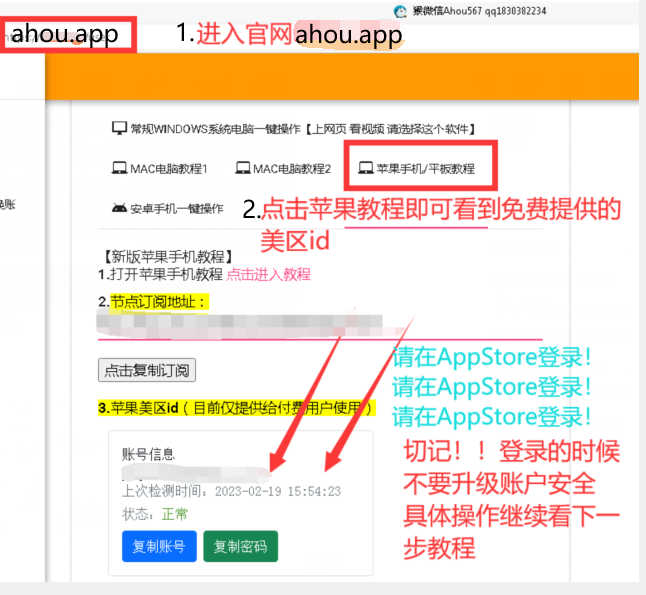Click the laptop icon next to MAC电脑教程2
The width and height of the screenshot is (646, 595).
[241, 169]
